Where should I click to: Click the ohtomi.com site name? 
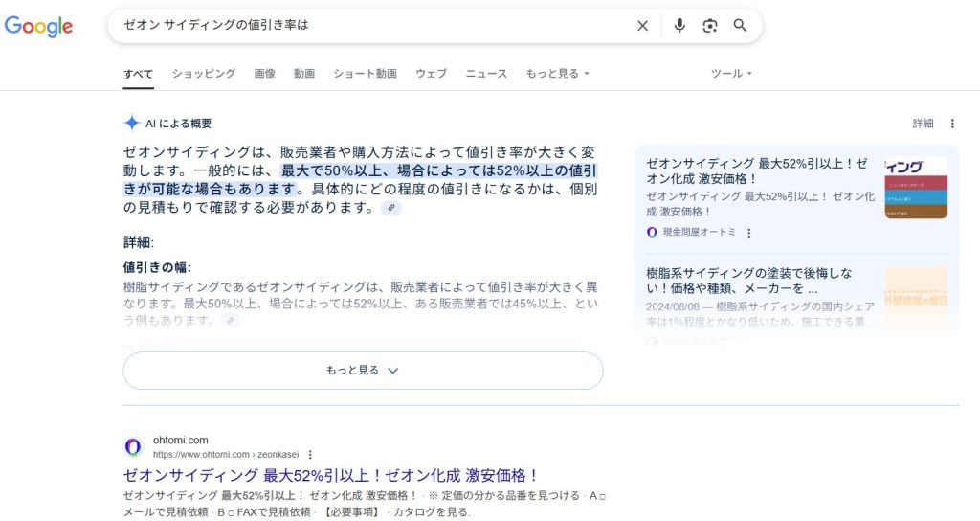tap(181, 441)
